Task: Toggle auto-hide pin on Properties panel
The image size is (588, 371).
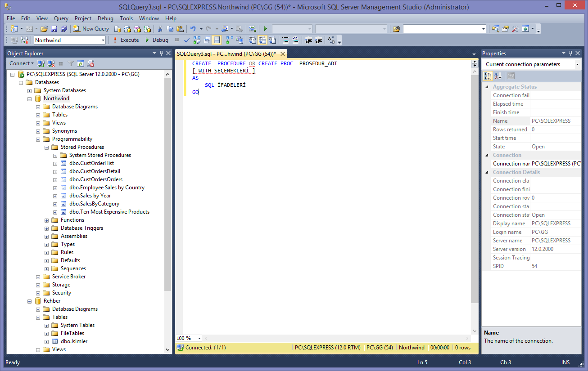Action: (571, 53)
